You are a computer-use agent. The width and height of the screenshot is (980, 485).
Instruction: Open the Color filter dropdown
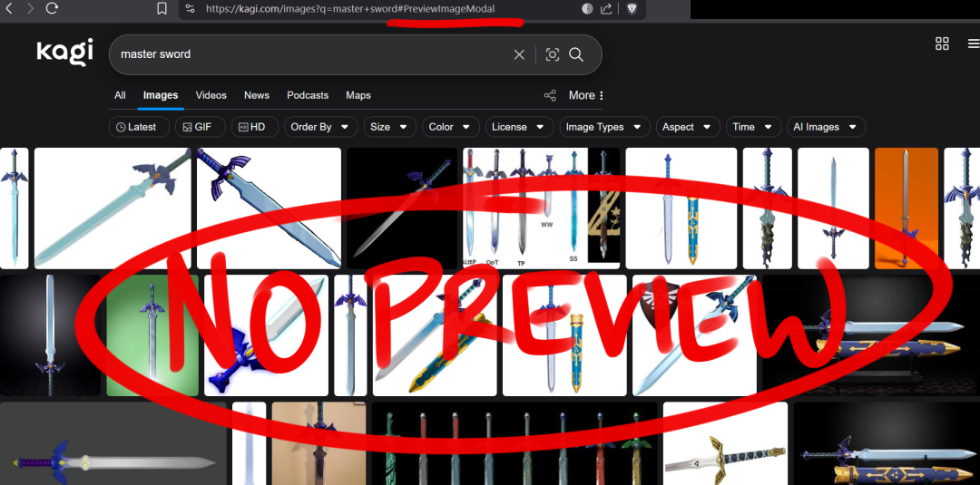tap(449, 127)
